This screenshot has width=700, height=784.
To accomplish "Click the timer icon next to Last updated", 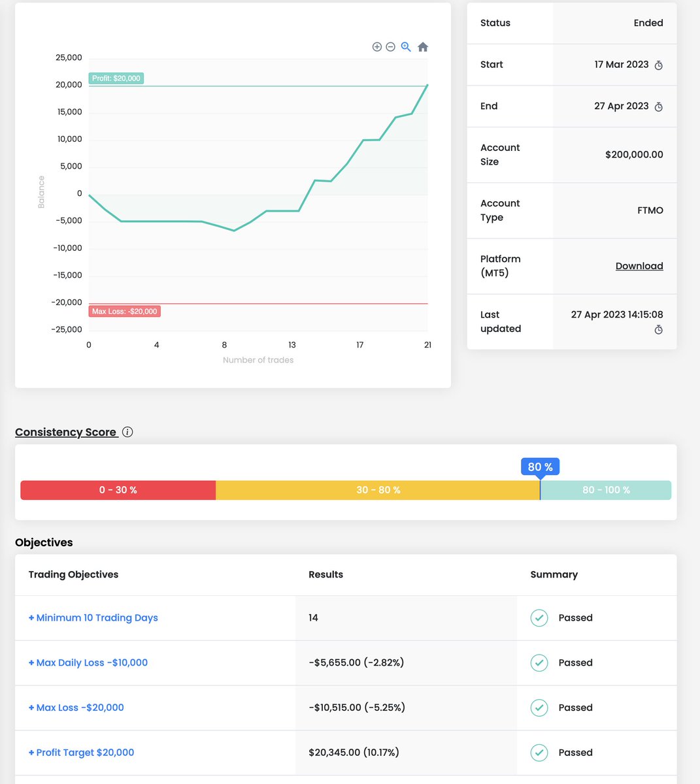I will pyautogui.click(x=658, y=329).
